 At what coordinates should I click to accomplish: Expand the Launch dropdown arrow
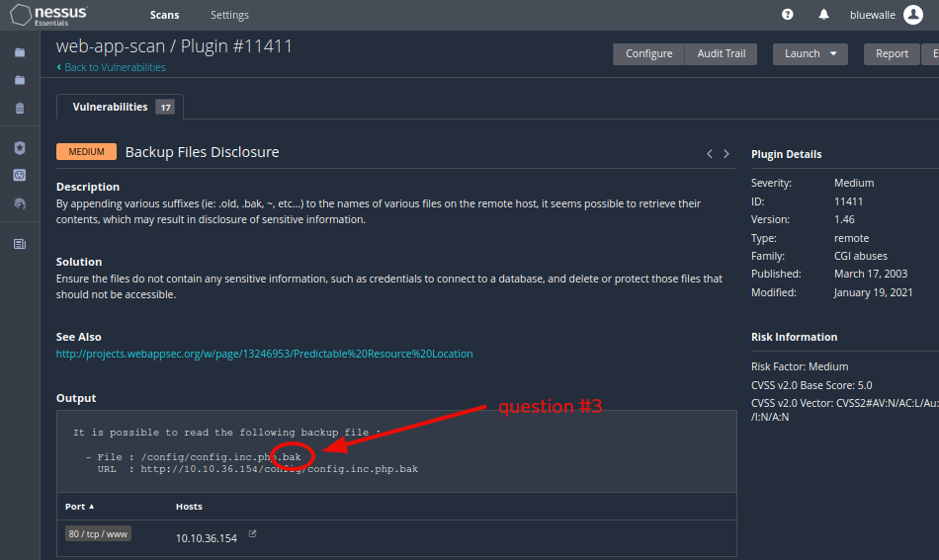(833, 53)
